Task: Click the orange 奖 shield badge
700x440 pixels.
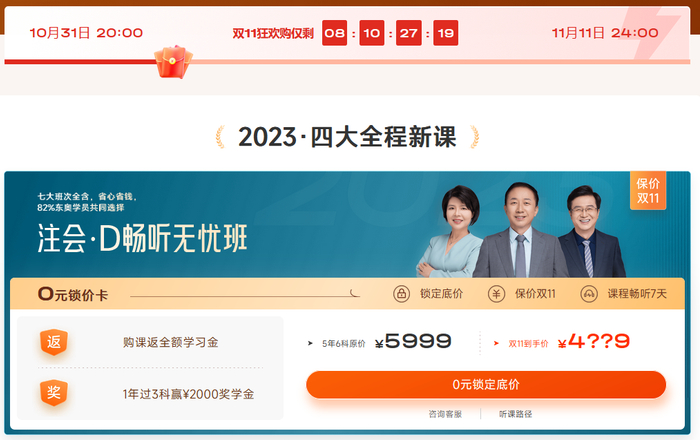Action: tap(54, 393)
